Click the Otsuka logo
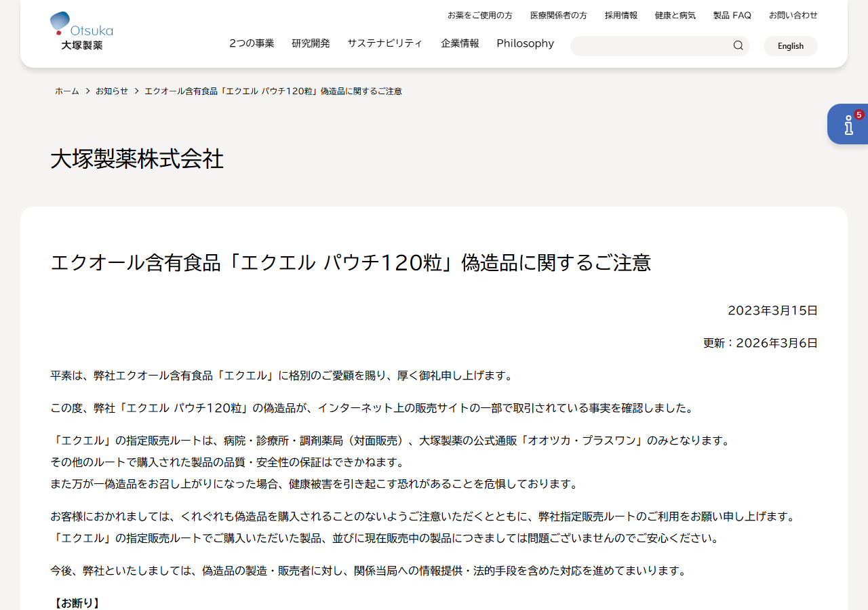This screenshot has width=868, height=610. click(x=81, y=31)
